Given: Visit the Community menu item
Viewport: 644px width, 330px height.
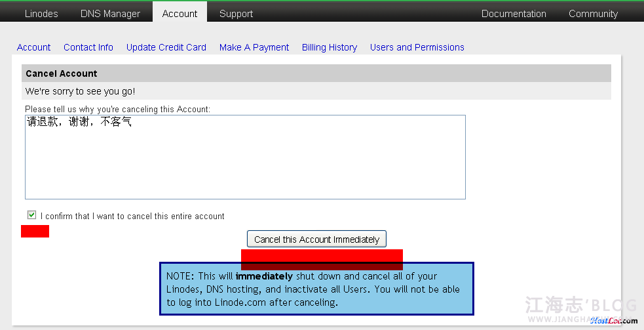Looking at the screenshot, I should tap(593, 13).
